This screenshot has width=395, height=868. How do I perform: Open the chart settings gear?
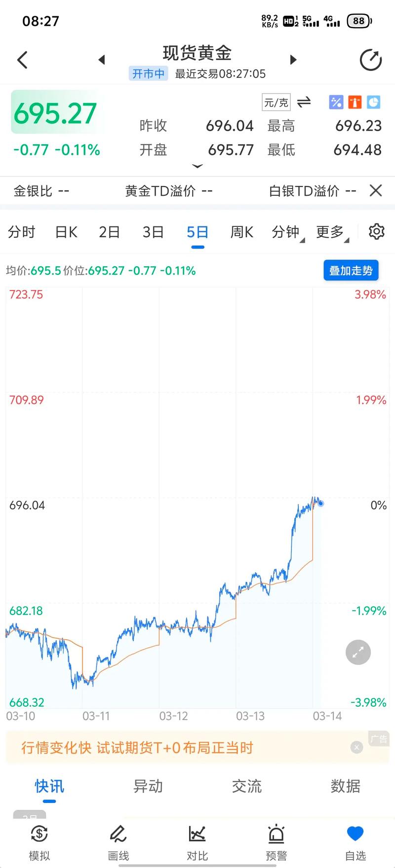coord(376,231)
